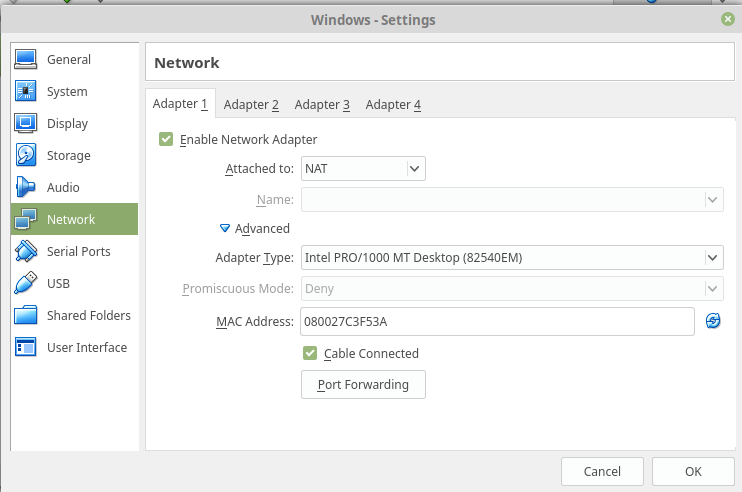This screenshot has width=742, height=492.
Task: Switch to the Adapter 4 tab
Action: point(393,104)
